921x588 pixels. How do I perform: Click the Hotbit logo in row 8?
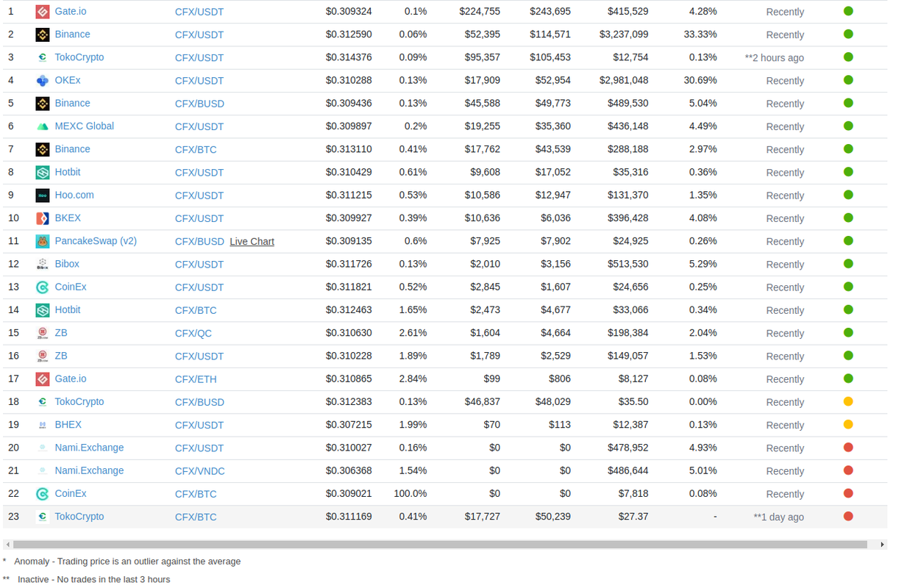(43, 173)
